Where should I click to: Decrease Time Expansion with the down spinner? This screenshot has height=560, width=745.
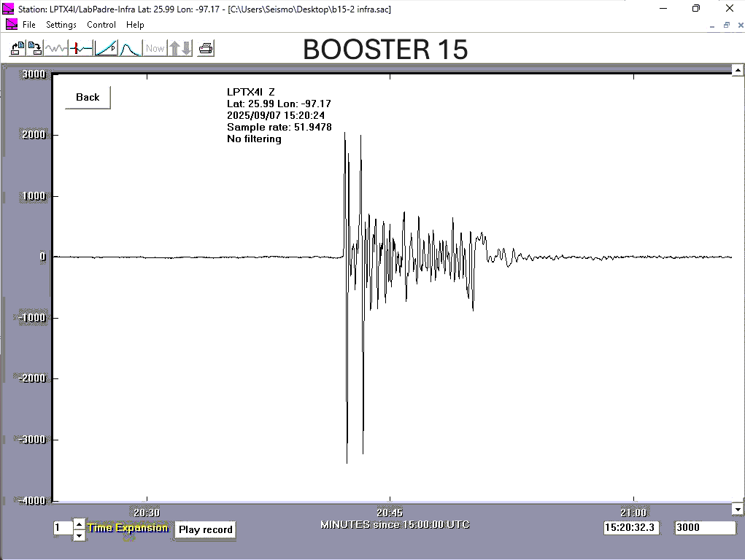point(80,536)
